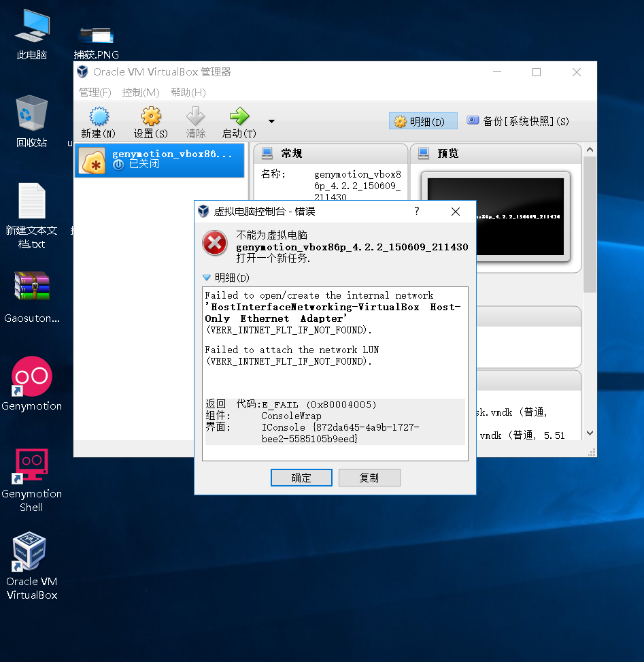
Task: Collapse the 明细(D) details expander in dialog
Action: [206, 278]
